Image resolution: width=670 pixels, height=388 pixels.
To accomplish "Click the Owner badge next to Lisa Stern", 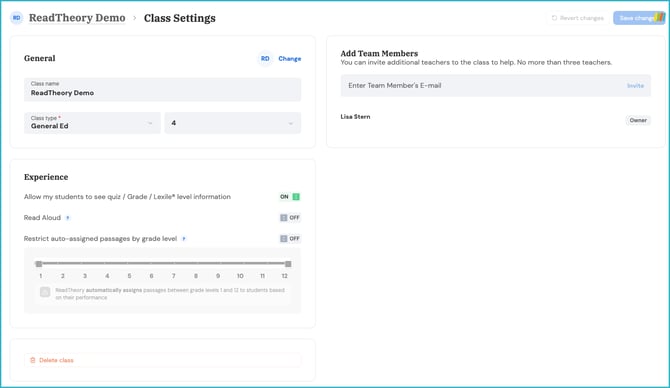I will (x=638, y=121).
